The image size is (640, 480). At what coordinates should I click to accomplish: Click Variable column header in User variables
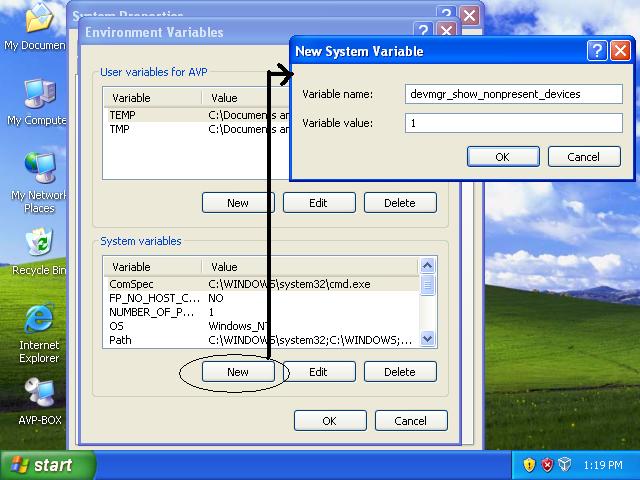coord(153,98)
